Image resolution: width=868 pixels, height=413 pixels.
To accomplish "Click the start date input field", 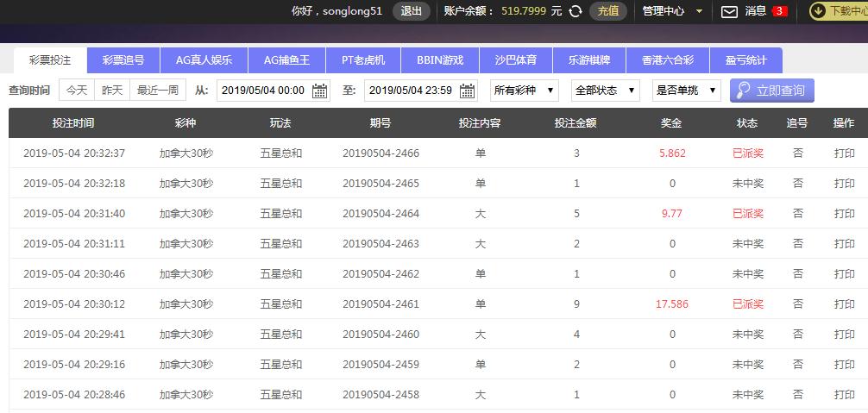I will [x=263, y=91].
